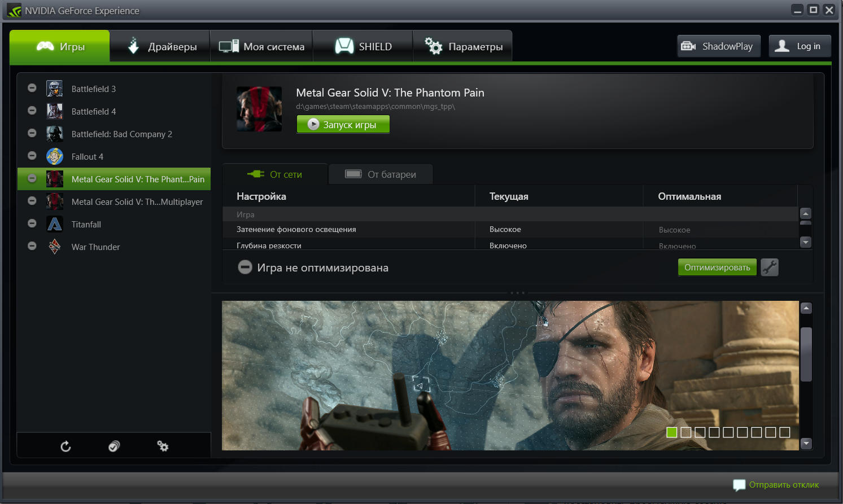
Task: Select Titanfall in game list
Action: [x=114, y=224]
